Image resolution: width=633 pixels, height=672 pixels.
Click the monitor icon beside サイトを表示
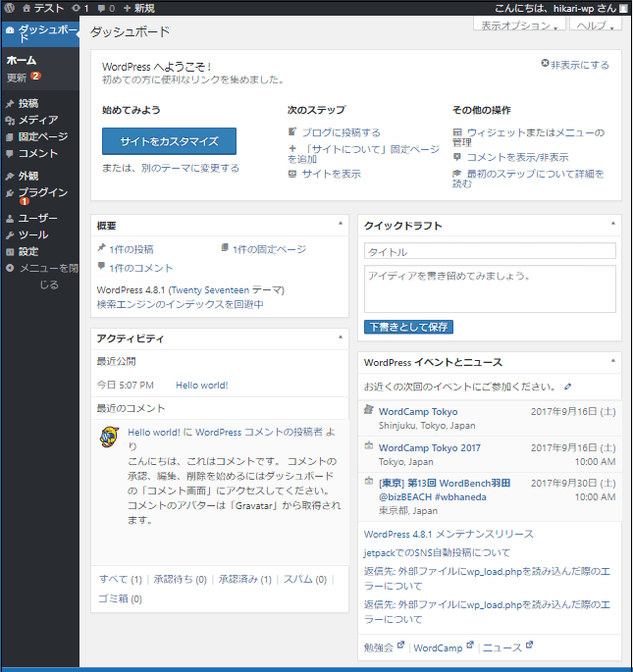[292, 174]
